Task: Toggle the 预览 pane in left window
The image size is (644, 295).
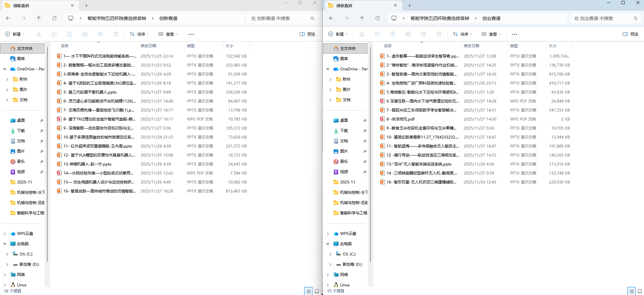Action: click(307, 34)
